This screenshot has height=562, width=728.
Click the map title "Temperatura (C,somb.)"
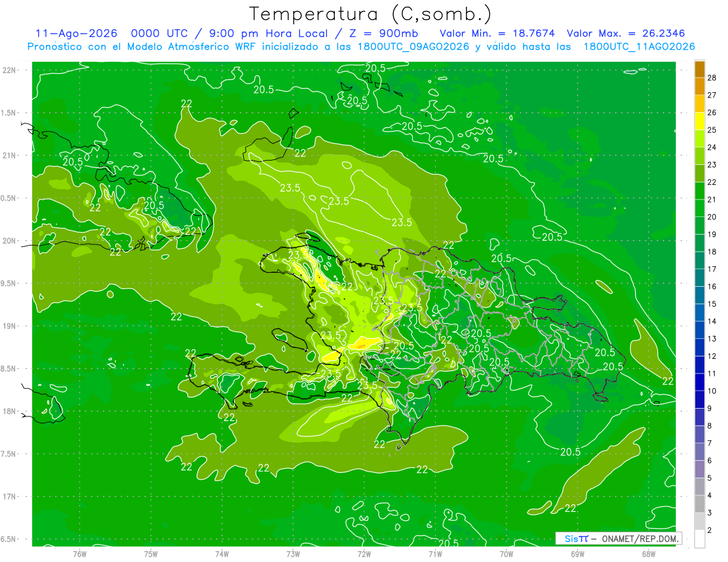(371, 14)
